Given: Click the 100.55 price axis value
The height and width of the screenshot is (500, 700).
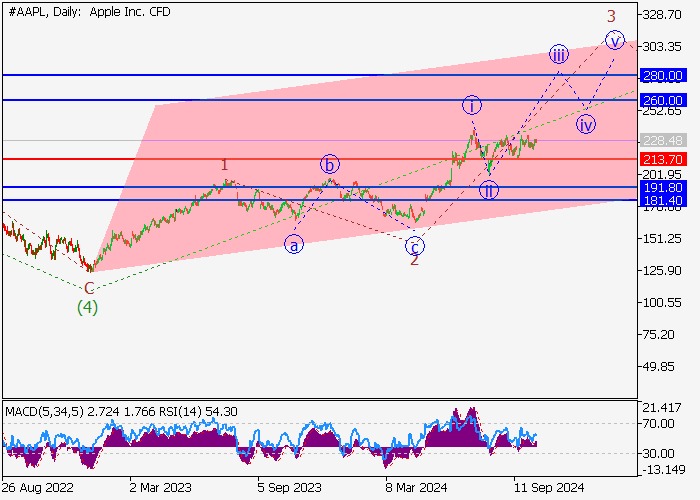Looking at the screenshot, I should [x=662, y=303].
